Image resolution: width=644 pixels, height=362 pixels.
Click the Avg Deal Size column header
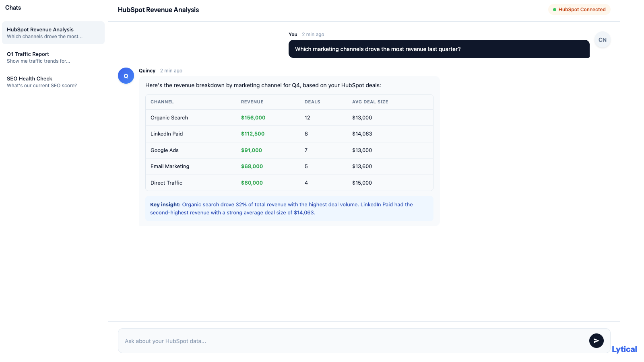(x=370, y=102)
